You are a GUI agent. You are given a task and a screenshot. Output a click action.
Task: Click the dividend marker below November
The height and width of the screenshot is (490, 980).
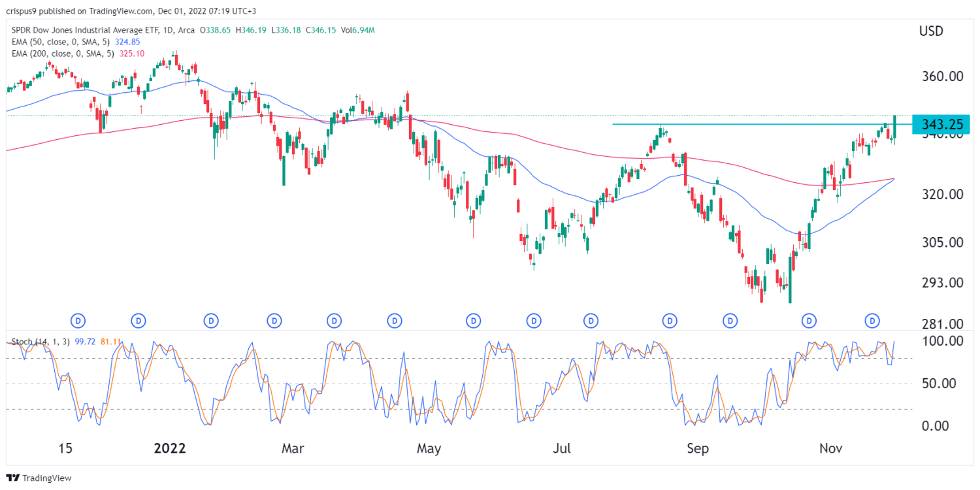[808, 321]
